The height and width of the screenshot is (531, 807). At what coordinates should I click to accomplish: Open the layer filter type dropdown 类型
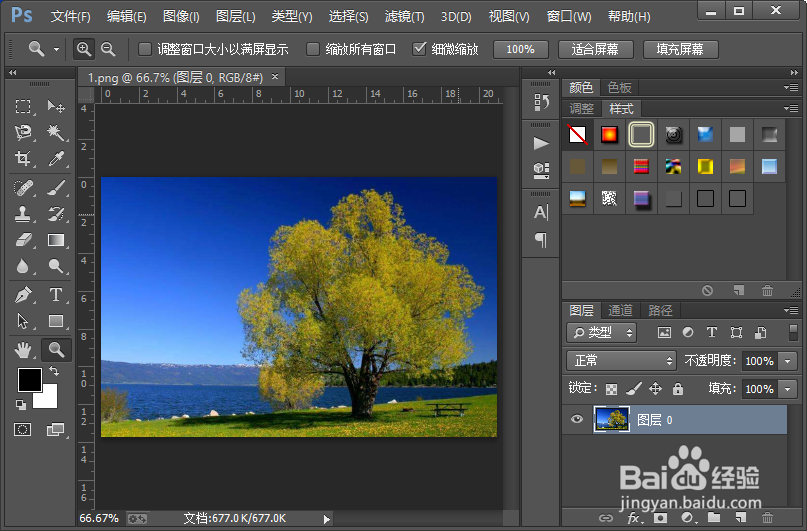601,332
